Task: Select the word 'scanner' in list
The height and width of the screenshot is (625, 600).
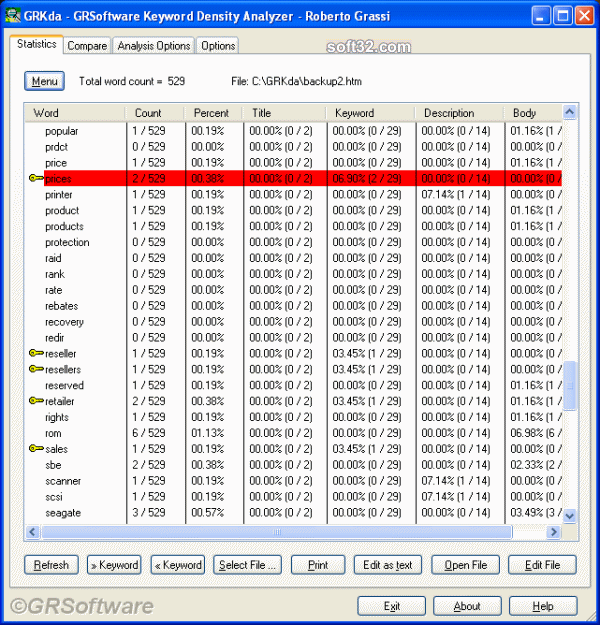Action: click(x=63, y=481)
